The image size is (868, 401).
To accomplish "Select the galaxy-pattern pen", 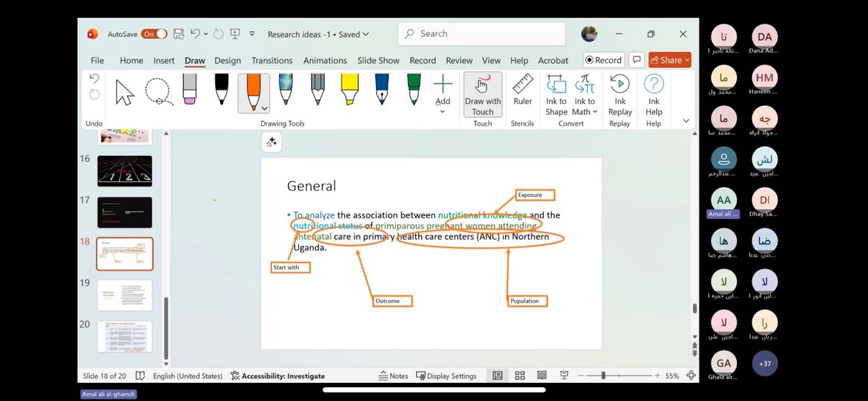I will point(286,89).
